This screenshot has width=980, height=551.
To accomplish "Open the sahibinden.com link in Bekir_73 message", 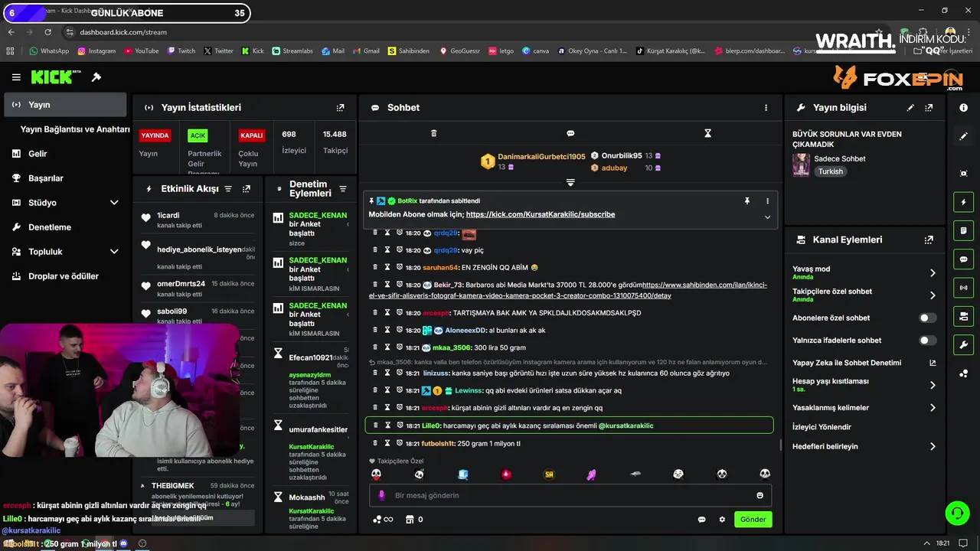I will [x=568, y=290].
